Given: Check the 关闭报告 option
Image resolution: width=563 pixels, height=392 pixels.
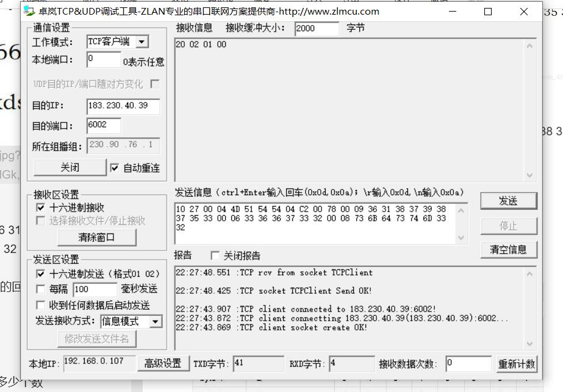Looking at the screenshot, I should coord(215,255).
